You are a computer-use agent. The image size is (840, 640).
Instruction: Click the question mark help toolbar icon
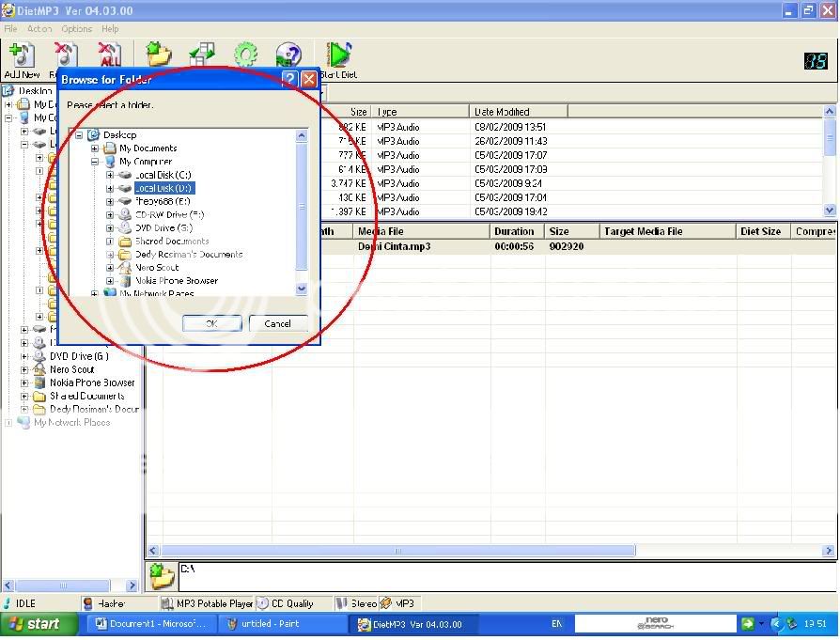point(288,55)
